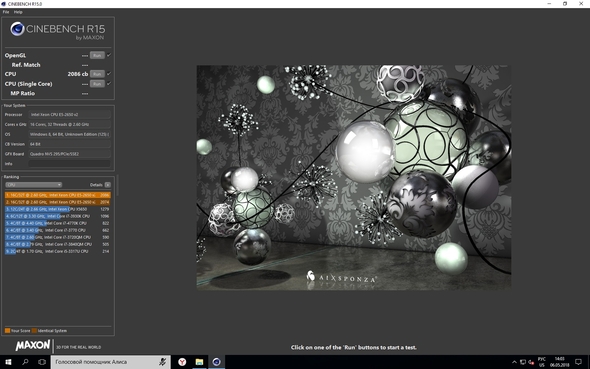
Task: Click the Alice voice assistant search box
Action: [110, 362]
